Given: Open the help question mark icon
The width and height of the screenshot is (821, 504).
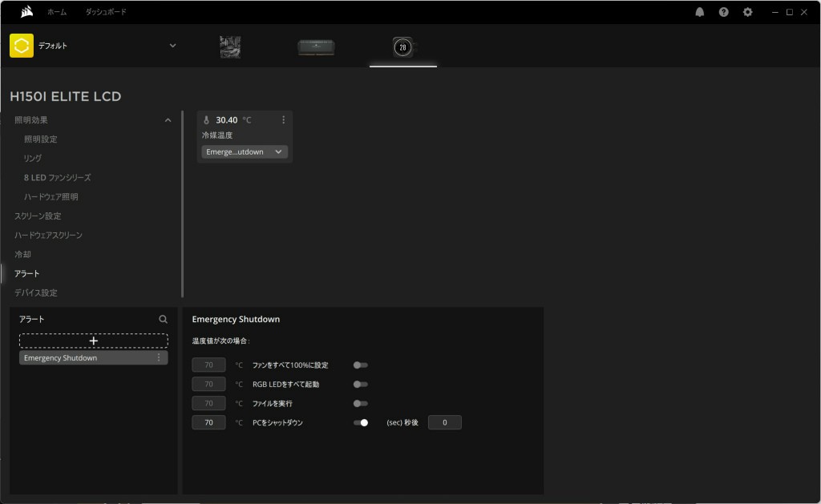Looking at the screenshot, I should point(724,12).
